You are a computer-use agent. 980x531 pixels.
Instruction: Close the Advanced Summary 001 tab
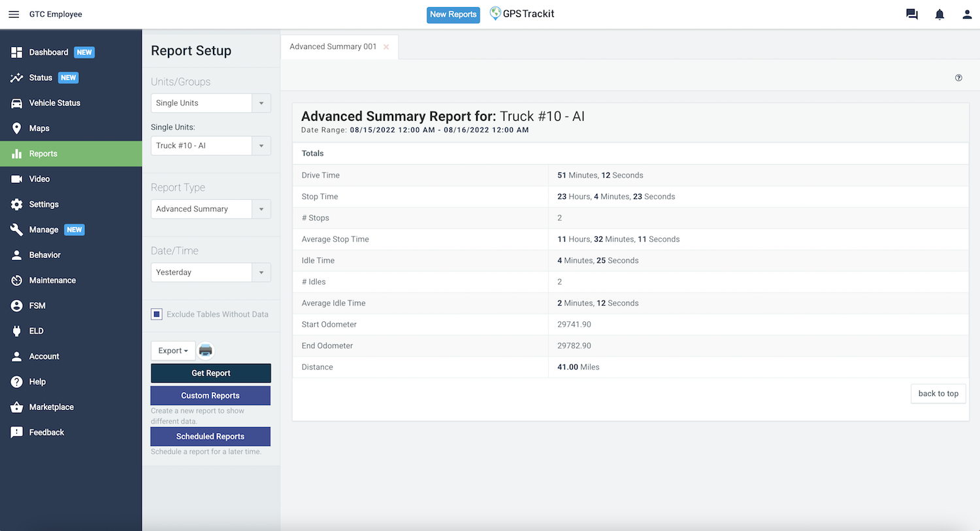pyautogui.click(x=386, y=47)
